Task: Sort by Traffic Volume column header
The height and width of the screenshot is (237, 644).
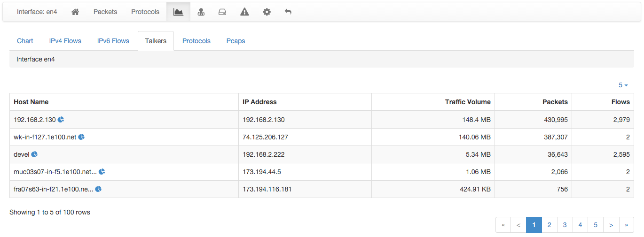Action: [x=468, y=102]
